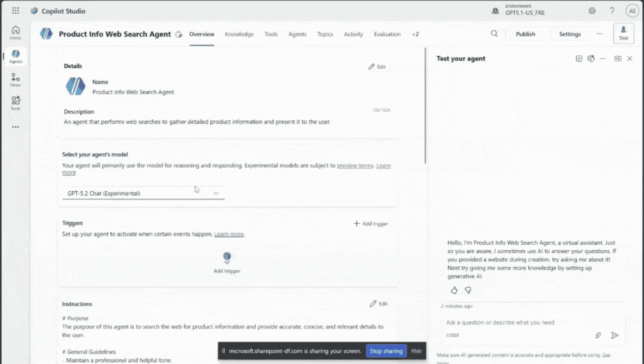Viewport: 644px width, 364px height.
Task: Select the Tools icon in the sidebar
Action: [x=15, y=102]
